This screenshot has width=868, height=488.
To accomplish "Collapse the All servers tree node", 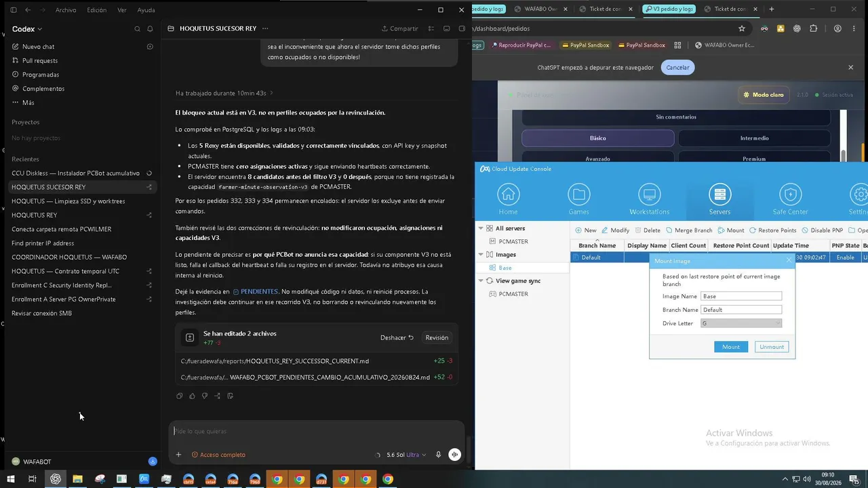I will [x=481, y=228].
